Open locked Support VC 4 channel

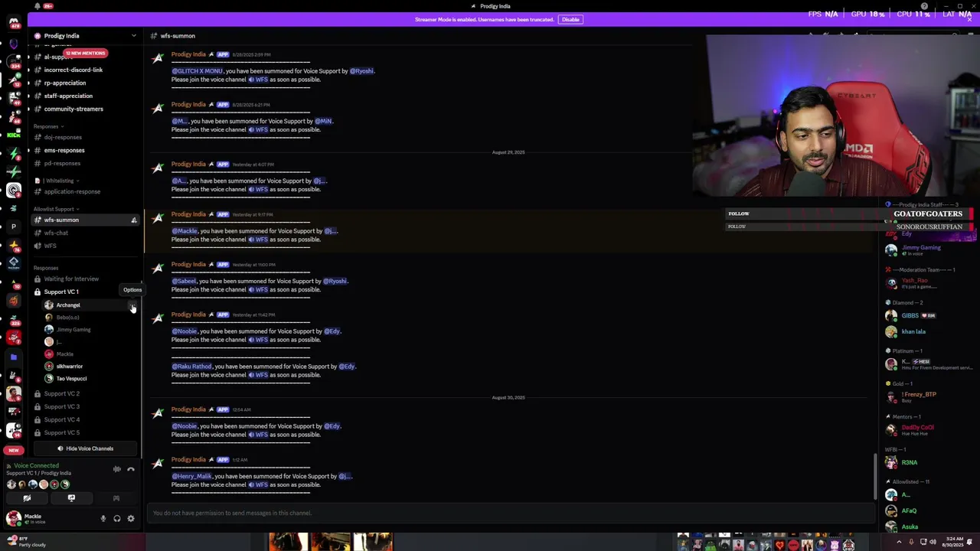coord(61,419)
